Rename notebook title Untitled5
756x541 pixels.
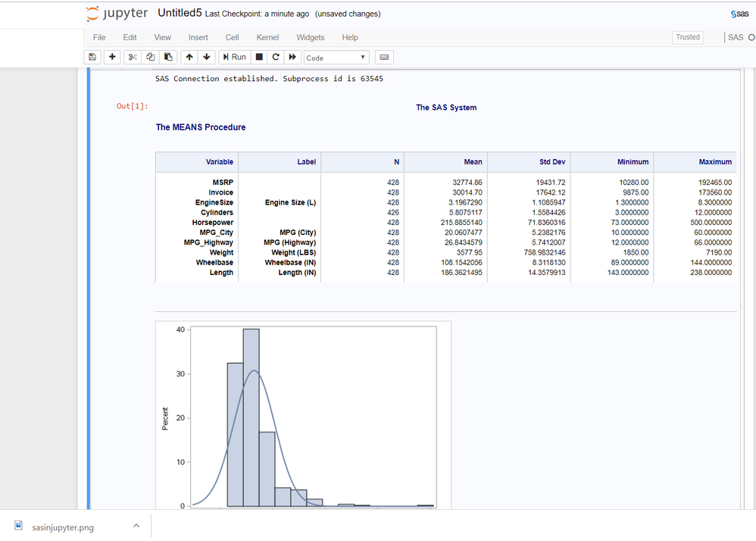tap(179, 13)
